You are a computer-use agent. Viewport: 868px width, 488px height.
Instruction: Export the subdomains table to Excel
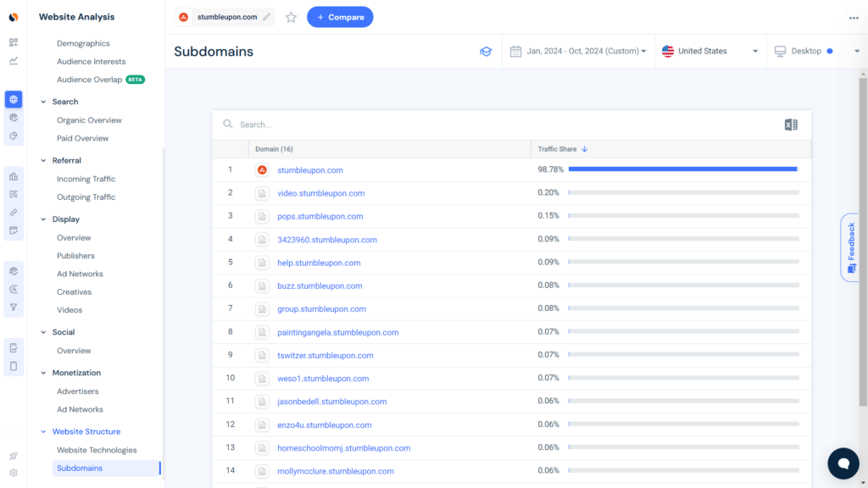791,124
